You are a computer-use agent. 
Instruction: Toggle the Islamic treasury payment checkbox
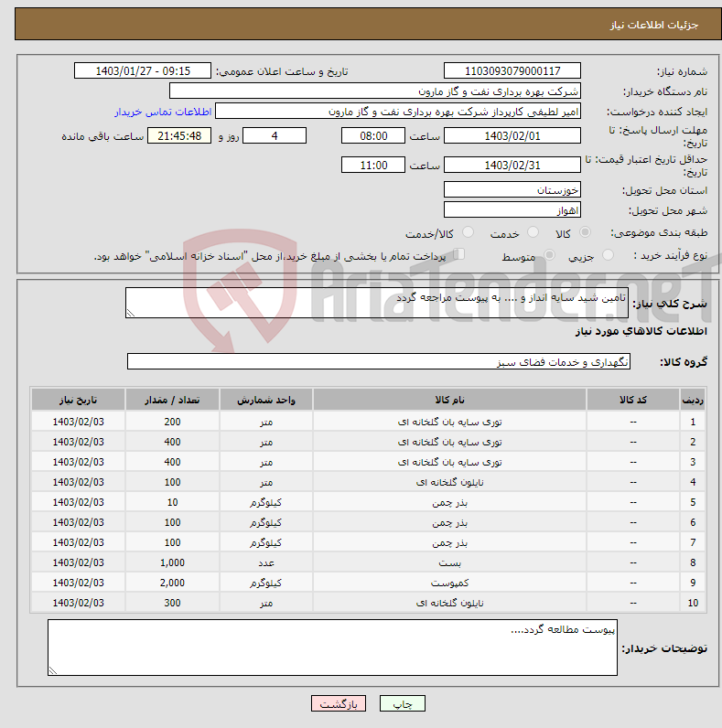(x=459, y=254)
